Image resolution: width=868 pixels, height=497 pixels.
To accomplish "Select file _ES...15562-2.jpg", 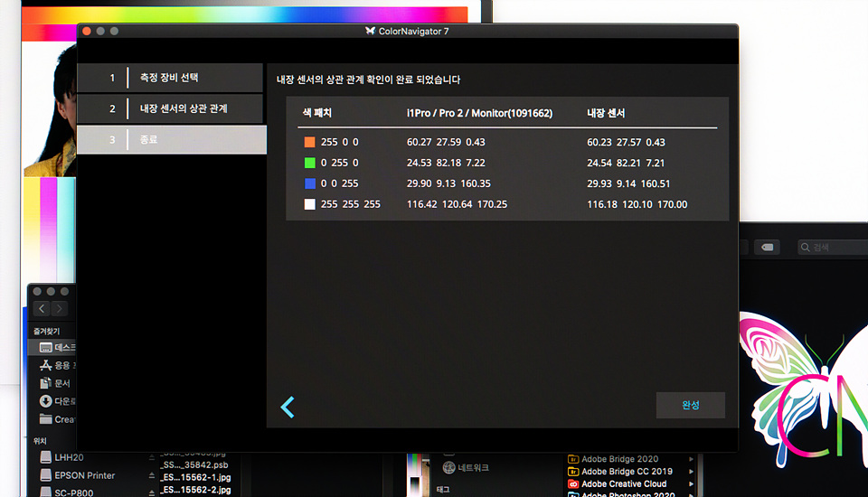I will tap(195, 490).
